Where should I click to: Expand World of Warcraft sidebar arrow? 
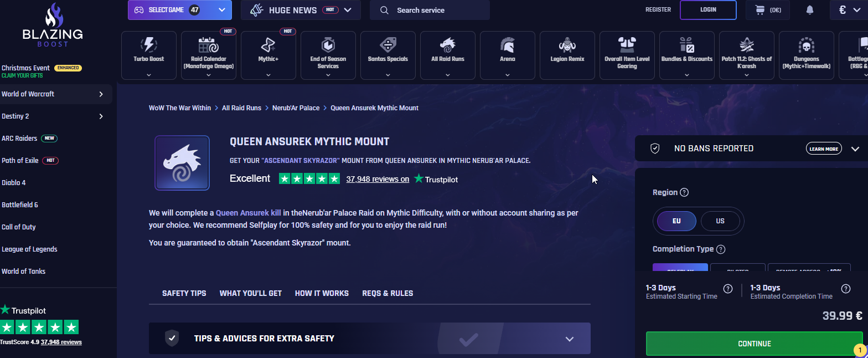pos(101,94)
